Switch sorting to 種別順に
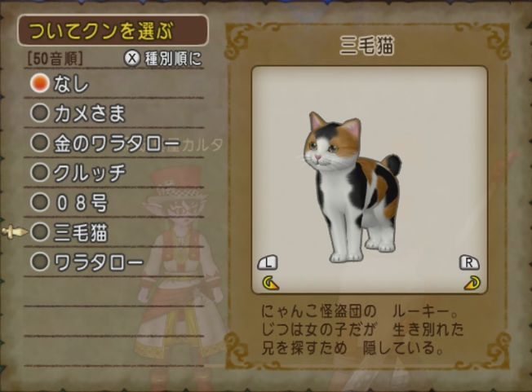Screen dimensions: 532x392 click(173, 59)
